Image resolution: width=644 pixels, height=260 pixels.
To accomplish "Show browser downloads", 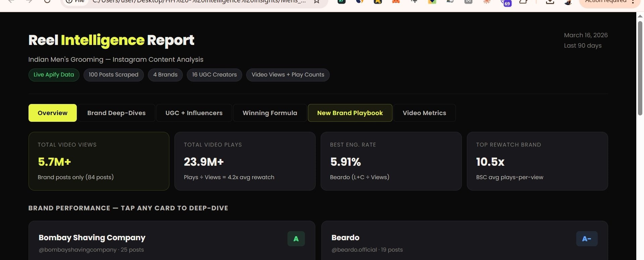I will (x=550, y=1).
